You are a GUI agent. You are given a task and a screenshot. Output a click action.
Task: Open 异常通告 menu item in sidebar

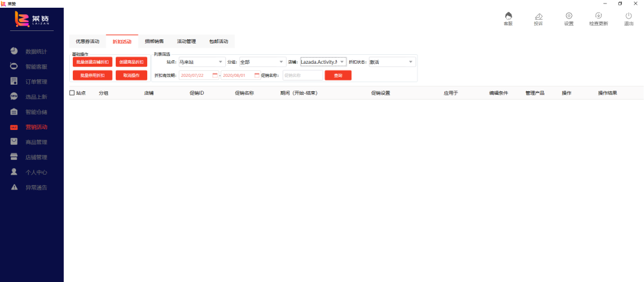(x=36, y=188)
